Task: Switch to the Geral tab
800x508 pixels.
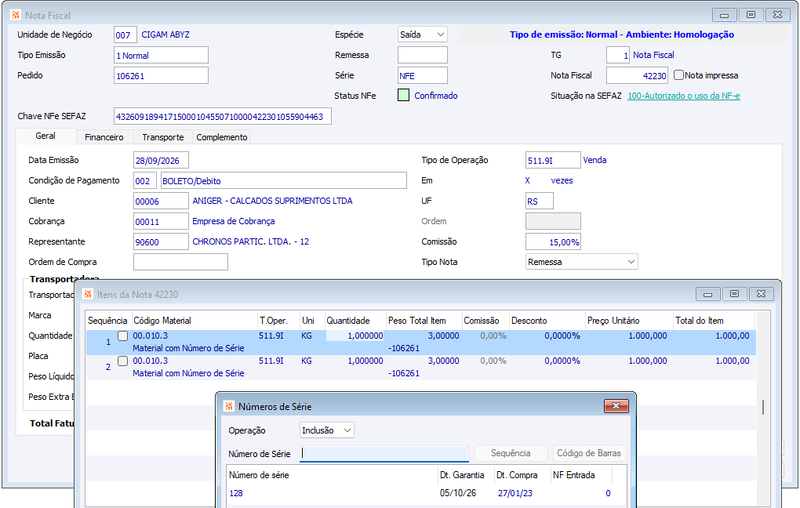Action: 45,136
